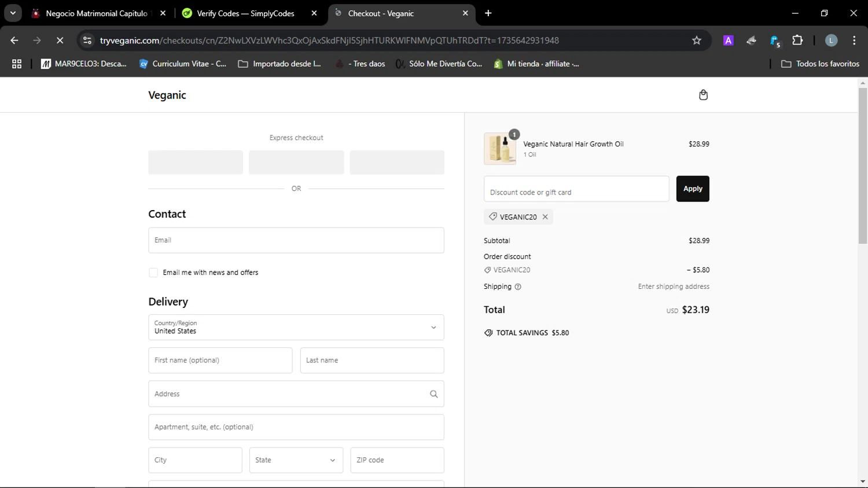Click the middle express checkout button
868x488 pixels.
(x=296, y=163)
